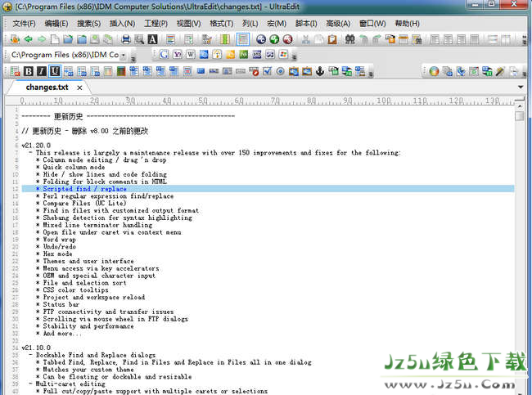The height and width of the screenshot is (395, 532).
Task: Insert HTML anchor icon
Action: (320, 71)
